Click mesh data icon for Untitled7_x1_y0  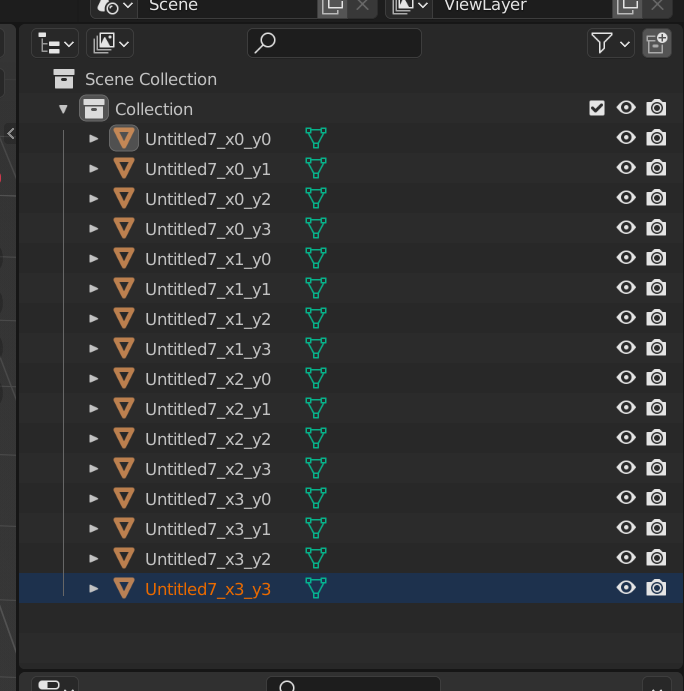click(316, 258)
